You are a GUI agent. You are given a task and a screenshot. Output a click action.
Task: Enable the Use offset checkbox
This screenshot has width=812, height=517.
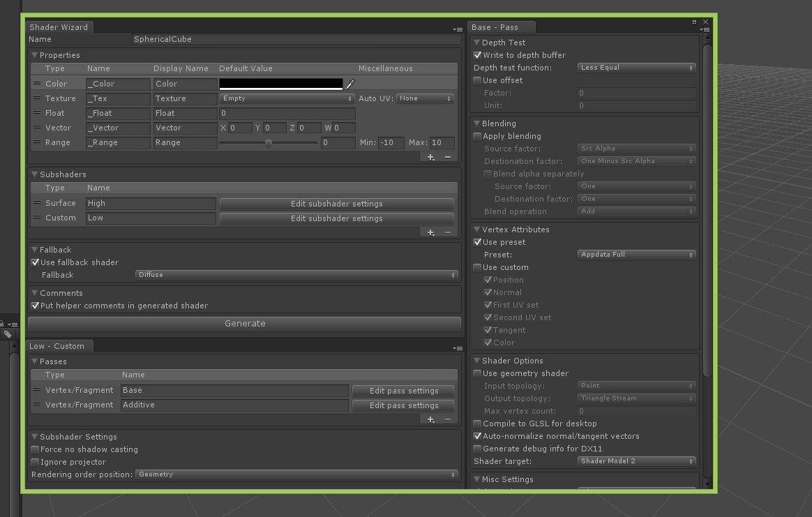tap(477, 80)
